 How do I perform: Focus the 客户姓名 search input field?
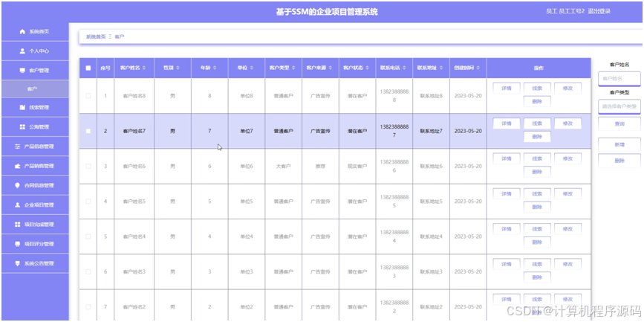[x=619, y=79]
